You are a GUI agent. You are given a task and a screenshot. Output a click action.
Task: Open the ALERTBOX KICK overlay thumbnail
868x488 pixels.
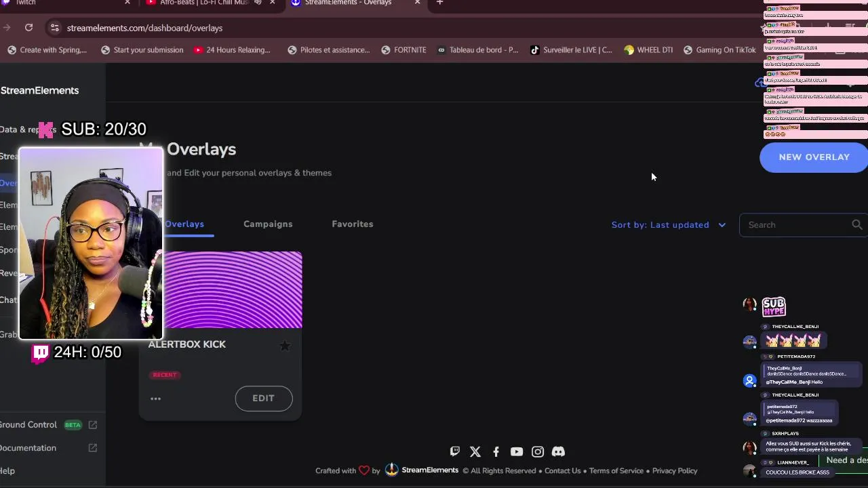tap(233, 290)
